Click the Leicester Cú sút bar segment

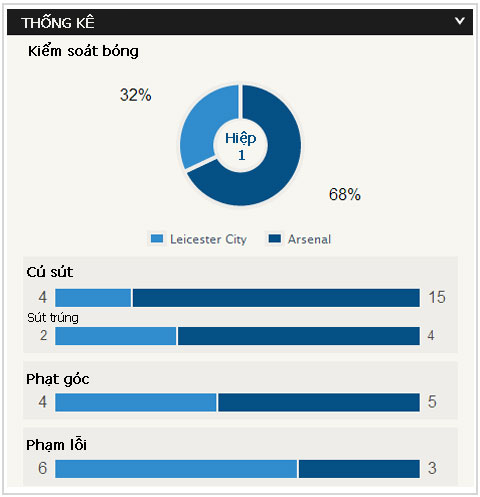coord(93,298)
